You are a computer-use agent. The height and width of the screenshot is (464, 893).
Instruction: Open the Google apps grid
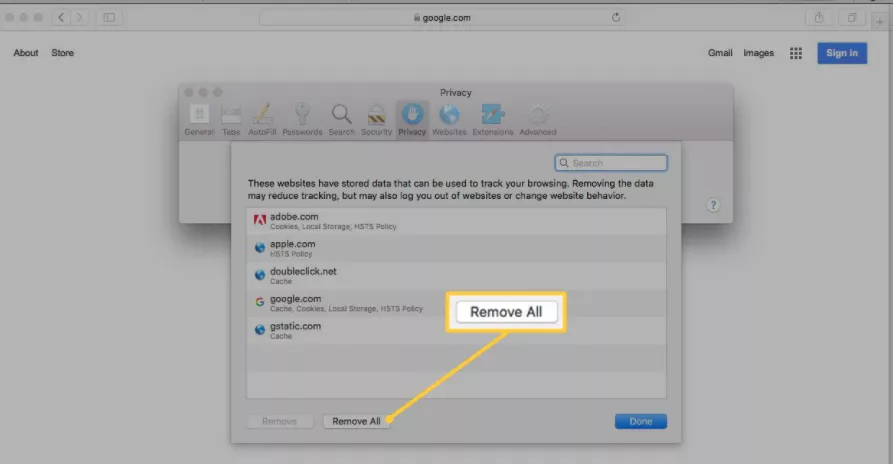tap(796, 53)
